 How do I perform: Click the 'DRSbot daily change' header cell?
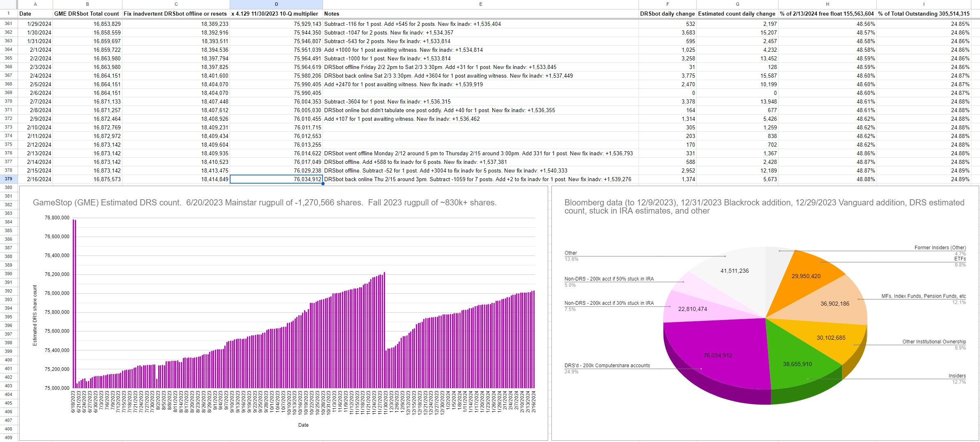coord(667,14)
